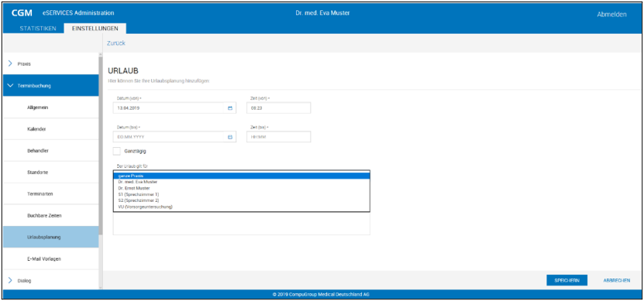Open Kalender settings in sidebar
This screenshot has width=644, height=301.
coord(51,128)
